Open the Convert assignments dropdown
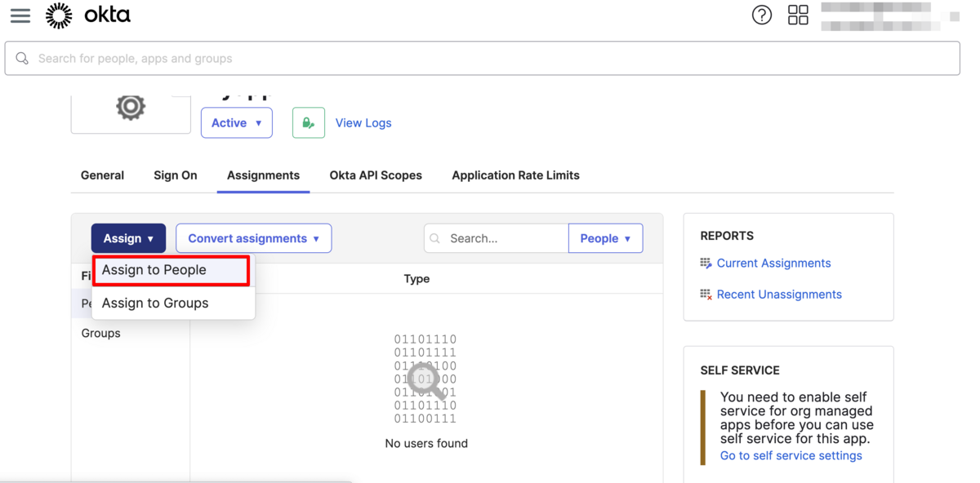The image size is (980, 483). tap(254, 238)
